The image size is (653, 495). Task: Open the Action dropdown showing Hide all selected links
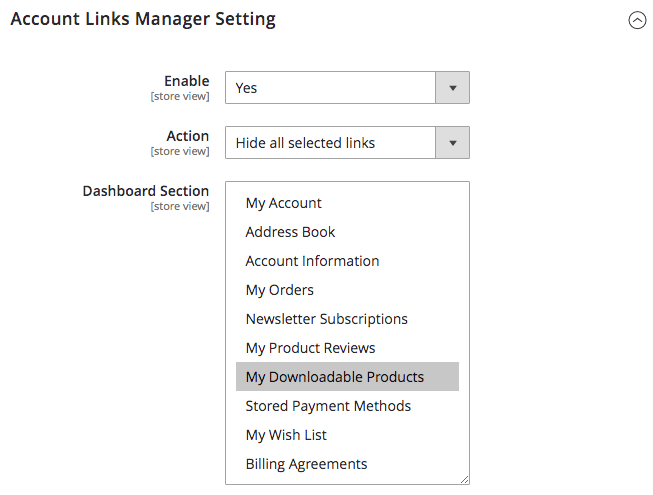coord(331,143)
